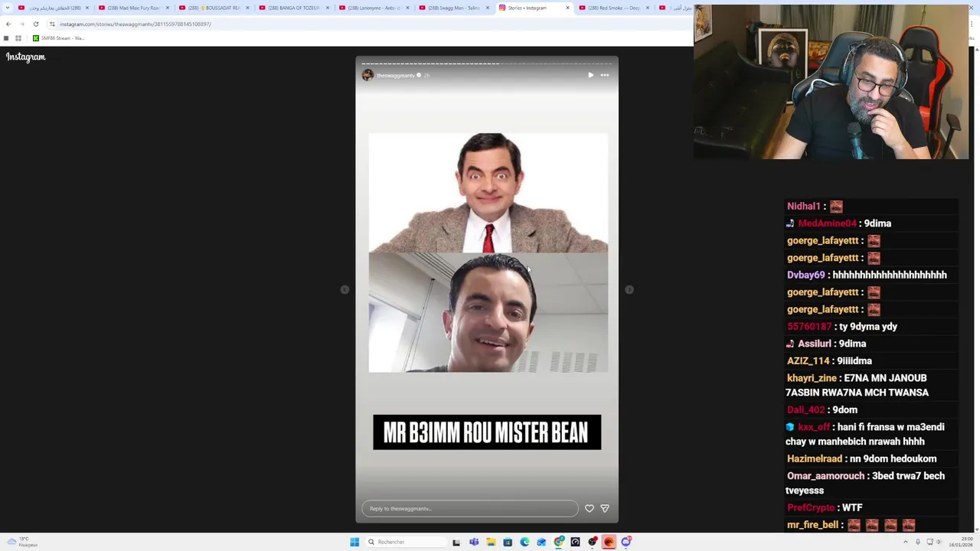This screenshot has height=551, width=980.
Task: Open the apps grid in bookmarks bar
Action: click(x=18, y=38)
